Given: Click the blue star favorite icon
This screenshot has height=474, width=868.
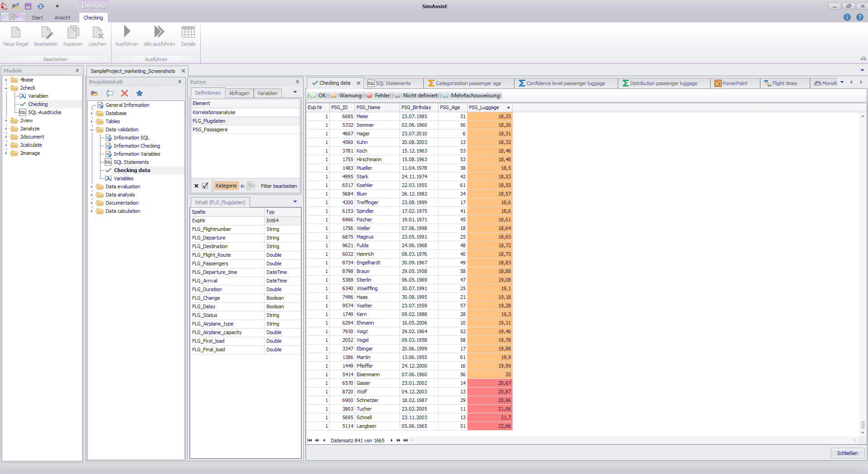Looking at the screenshot, I should click(x=140, y=93).
